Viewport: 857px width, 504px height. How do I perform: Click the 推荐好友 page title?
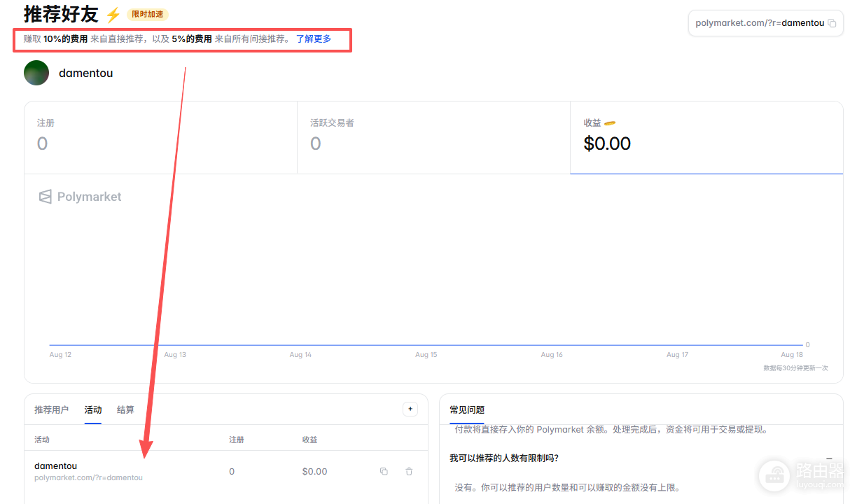tap(61, 14)
